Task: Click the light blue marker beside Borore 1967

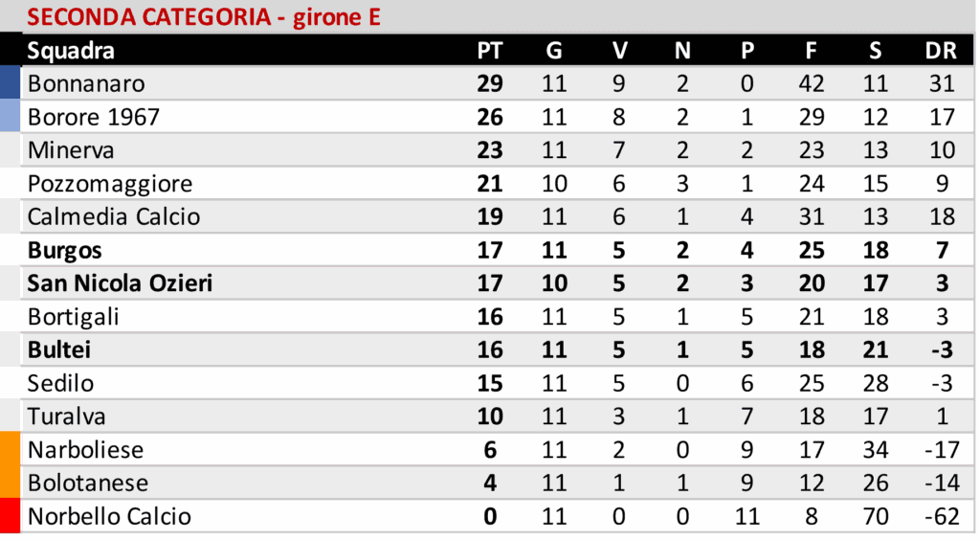Action: coord(11,116)
